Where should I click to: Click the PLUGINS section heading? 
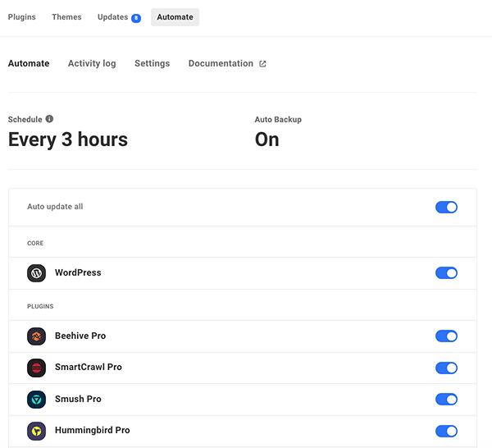click(x=40, y=306)
